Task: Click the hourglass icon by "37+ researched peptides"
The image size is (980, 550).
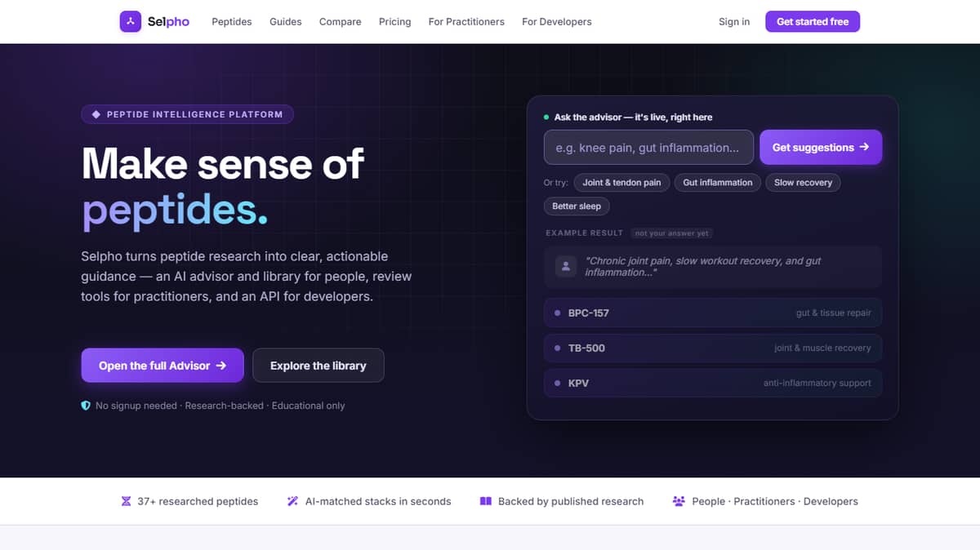Action: [126, 501]
